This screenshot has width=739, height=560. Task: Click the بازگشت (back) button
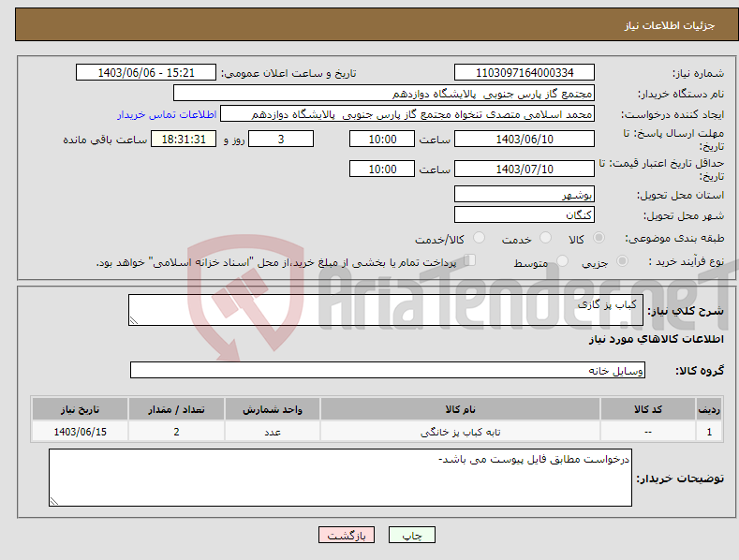pyautogui.click(x=347, y=535)
